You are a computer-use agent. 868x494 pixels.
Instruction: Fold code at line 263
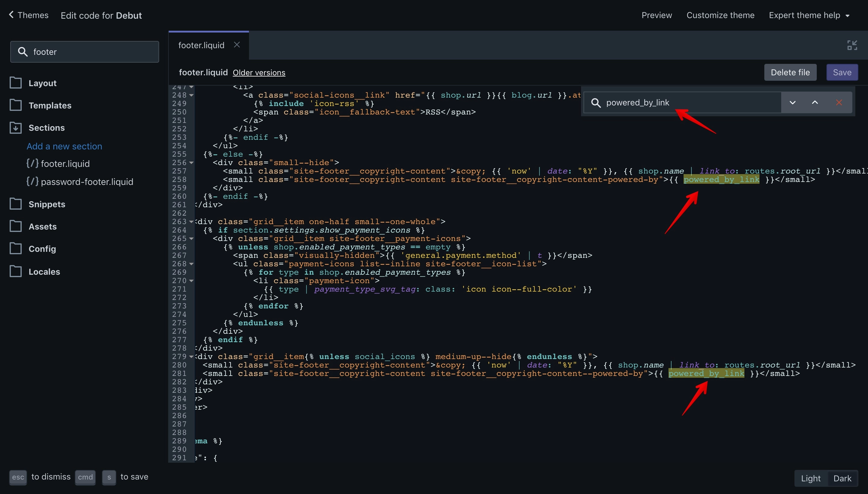click(191, 222)
